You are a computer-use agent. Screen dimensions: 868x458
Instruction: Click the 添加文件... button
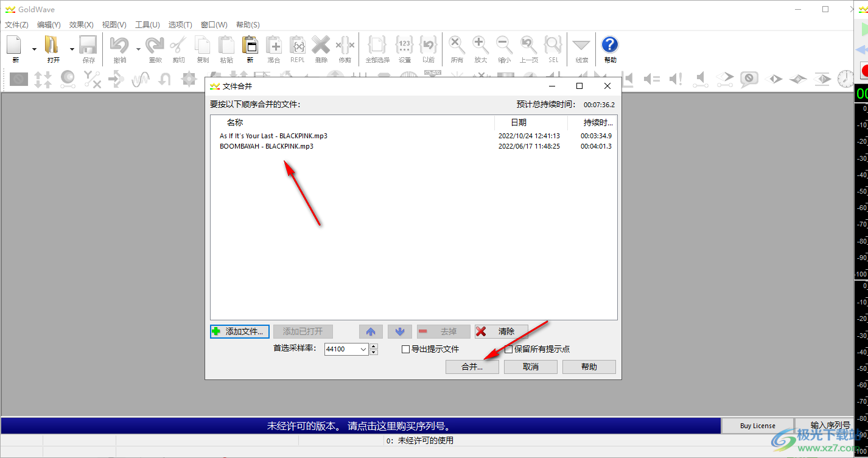click(240, 331)
